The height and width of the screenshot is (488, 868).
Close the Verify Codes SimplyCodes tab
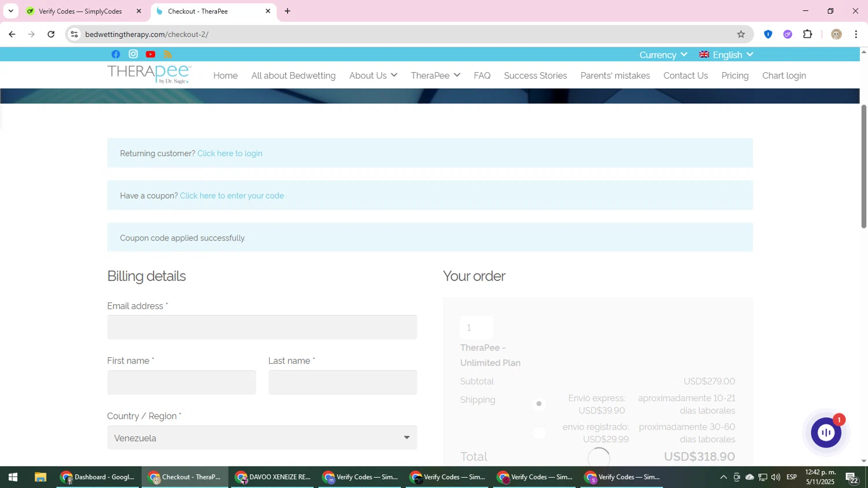(x=139, y=11)
